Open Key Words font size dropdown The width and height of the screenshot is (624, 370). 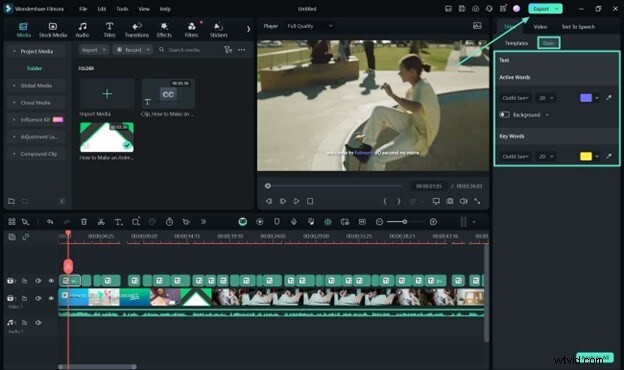[x=546, y=156]
